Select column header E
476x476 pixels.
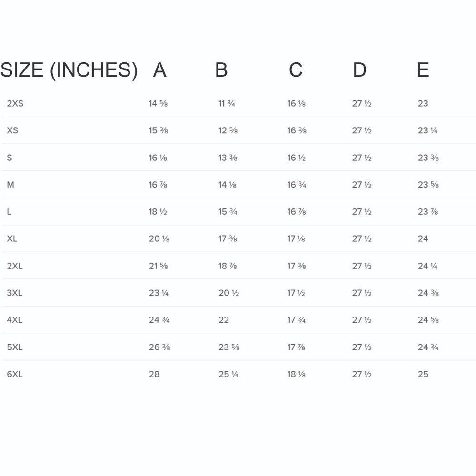[x=423, y=70]
